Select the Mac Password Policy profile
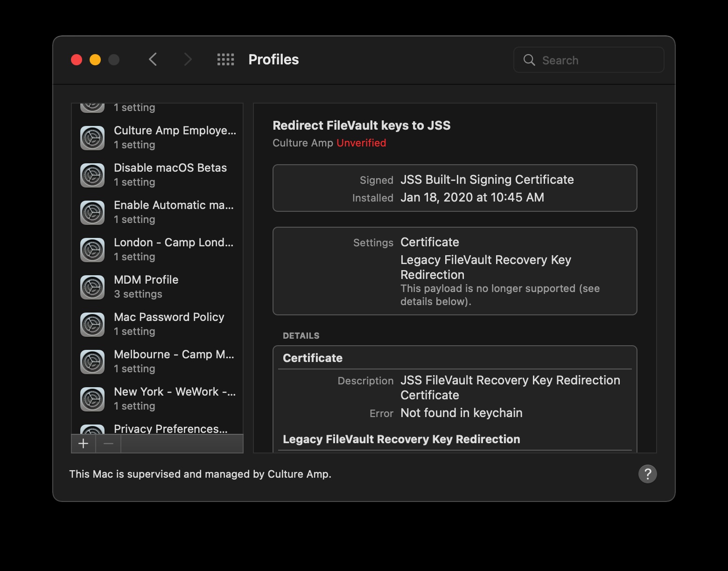The height and width of the screenshot is (571, 728). tap(157, 324)
